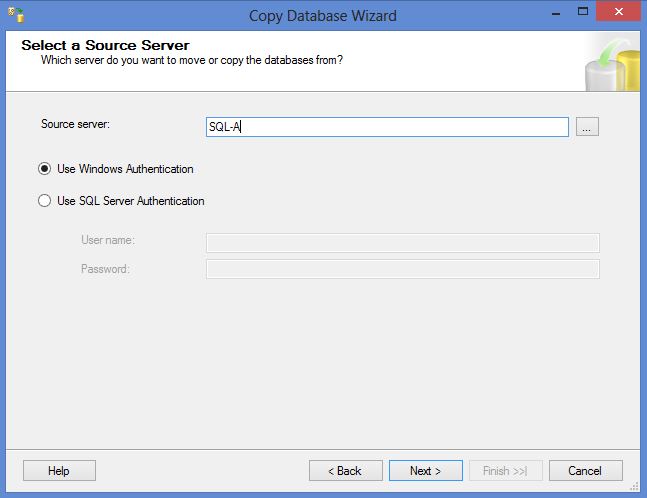Open the server browse ellipsis button
The width and height of the screenshot is (647, 498).
[x=587, y=127]
